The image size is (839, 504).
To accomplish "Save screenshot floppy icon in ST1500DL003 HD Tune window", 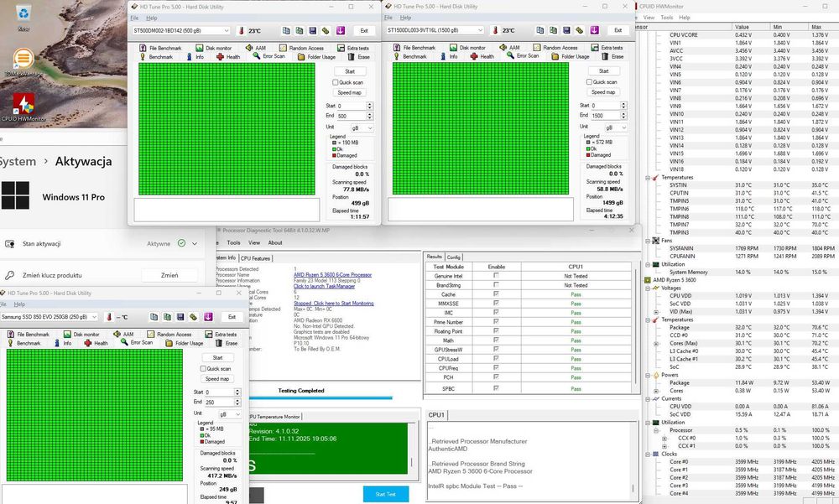I will (x=566, y=30).
